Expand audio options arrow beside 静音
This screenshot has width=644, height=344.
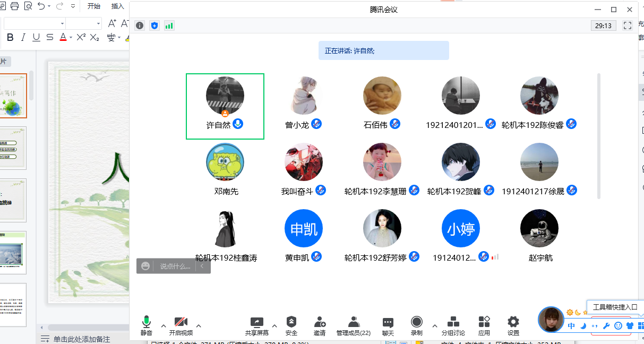(x=164, y=326)
